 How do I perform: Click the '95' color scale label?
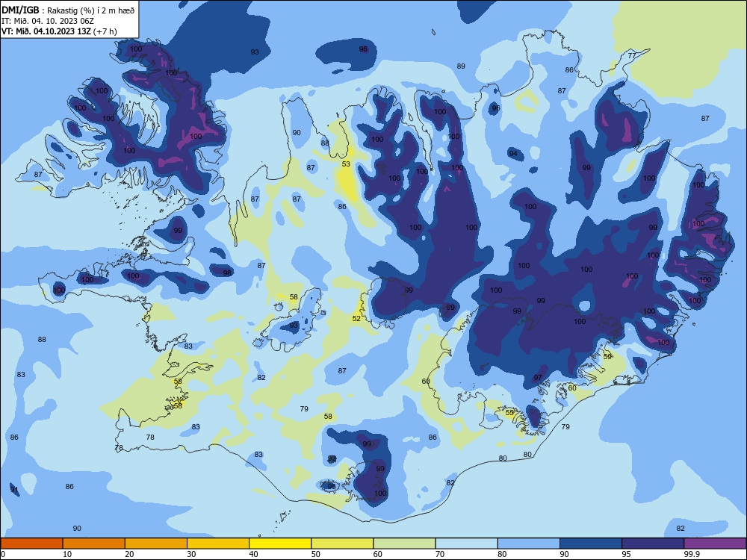click(625, 554)
